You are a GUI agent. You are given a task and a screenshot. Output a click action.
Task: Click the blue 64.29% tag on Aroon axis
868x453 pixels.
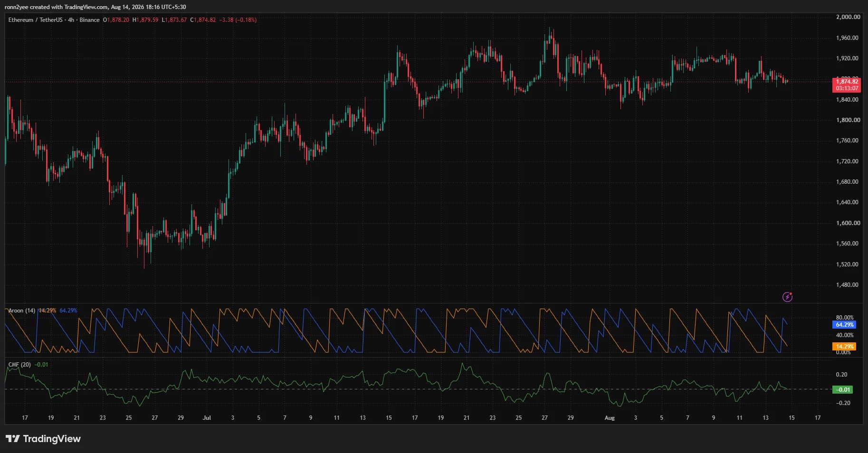844,325
